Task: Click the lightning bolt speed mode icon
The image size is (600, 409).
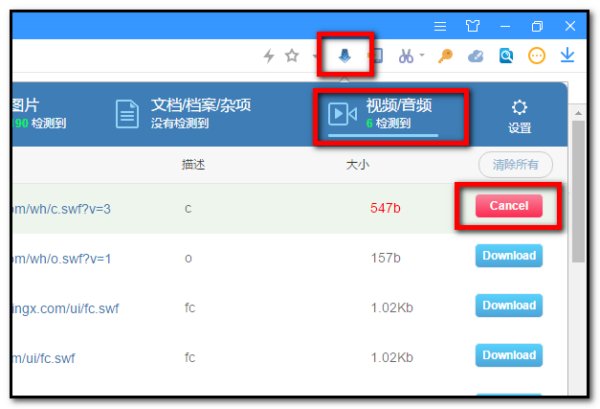Action: pos(269,56)
